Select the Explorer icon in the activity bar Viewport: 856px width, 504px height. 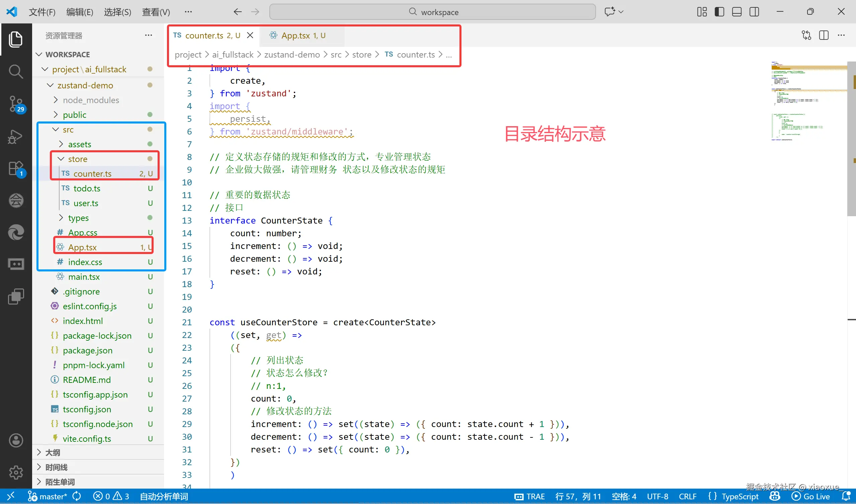tap(16, 39)
